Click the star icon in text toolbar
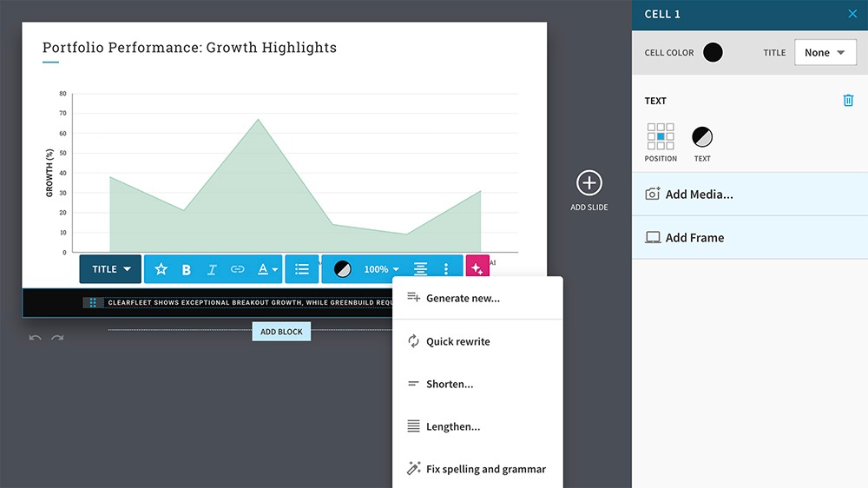The image size is (868, 488). tap(161, 269)
